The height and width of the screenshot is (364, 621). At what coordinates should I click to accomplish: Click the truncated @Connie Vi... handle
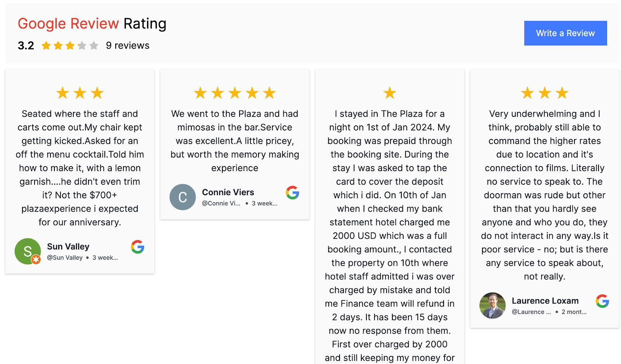221,203
